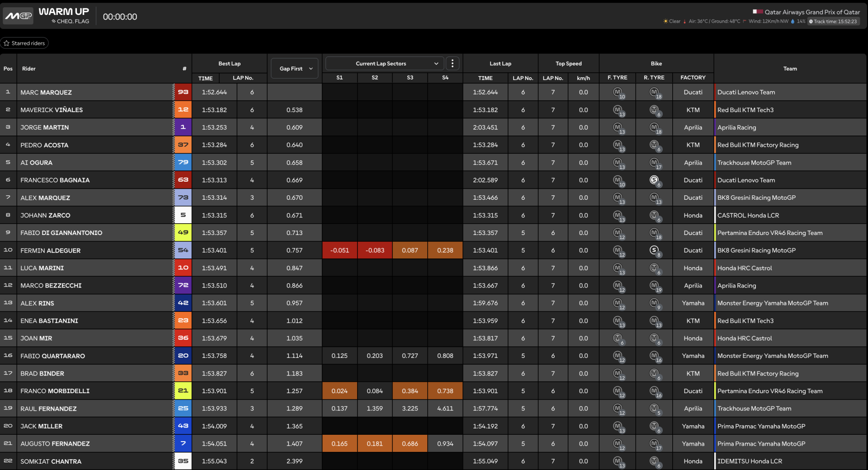Click Alex Rins rear tyre icon
The image size is (868, 470).
pos(655,304)
